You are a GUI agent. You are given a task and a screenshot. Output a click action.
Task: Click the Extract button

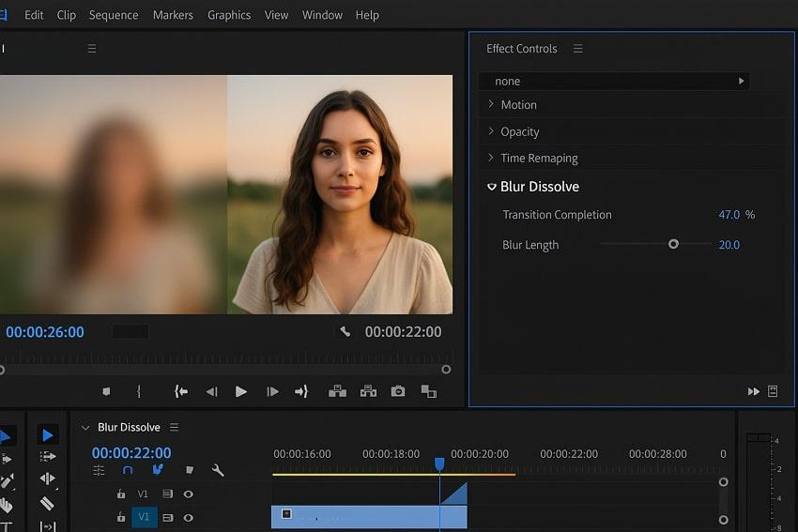coord(368,391)
